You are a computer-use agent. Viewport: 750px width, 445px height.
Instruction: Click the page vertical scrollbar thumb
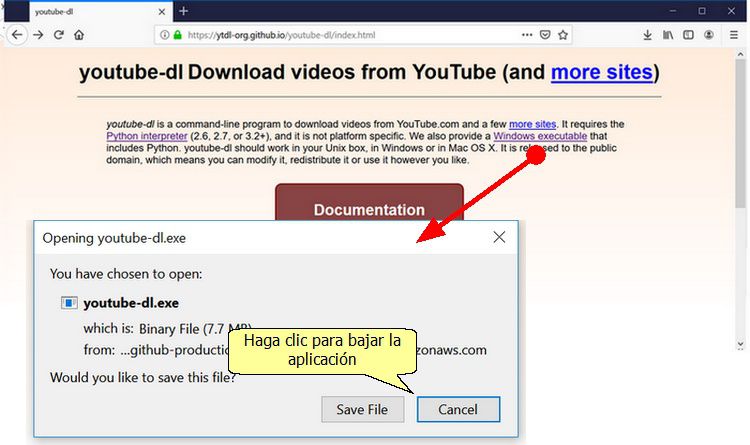pos(740,134)
